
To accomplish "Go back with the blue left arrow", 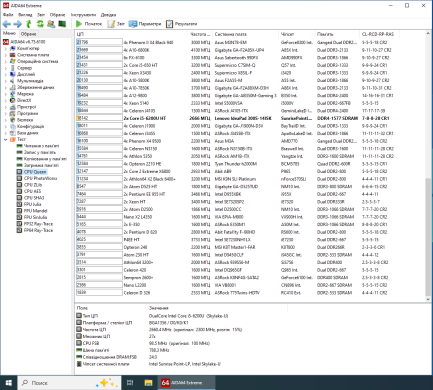I will [x=7, y=24].
